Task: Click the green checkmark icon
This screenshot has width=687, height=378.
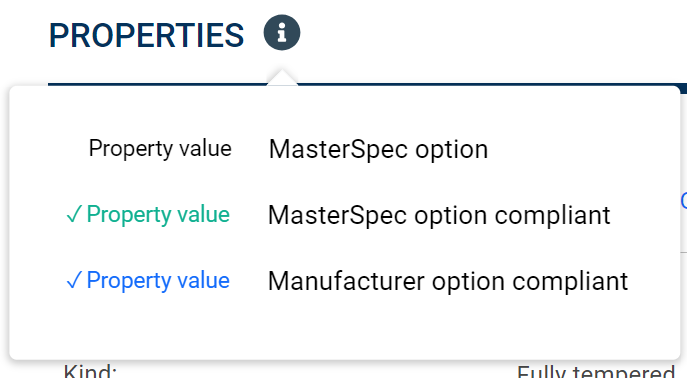Action: tap(74, 215)
